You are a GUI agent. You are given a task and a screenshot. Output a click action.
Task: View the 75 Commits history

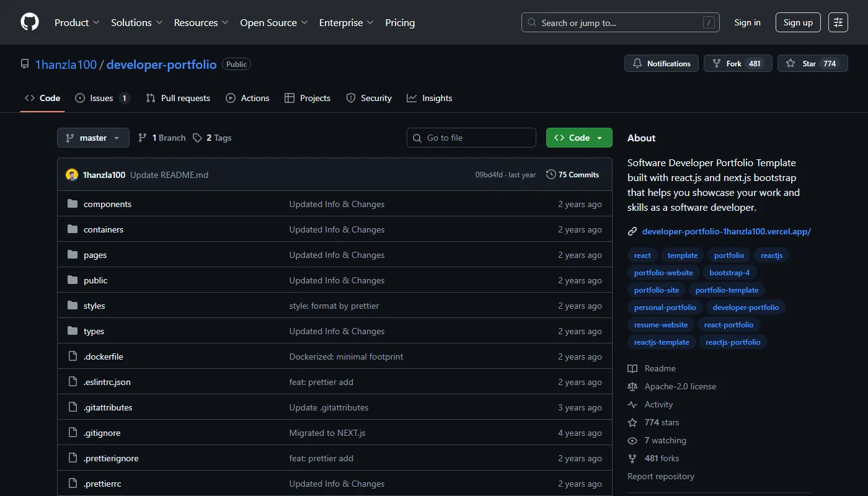pos(572,175)
